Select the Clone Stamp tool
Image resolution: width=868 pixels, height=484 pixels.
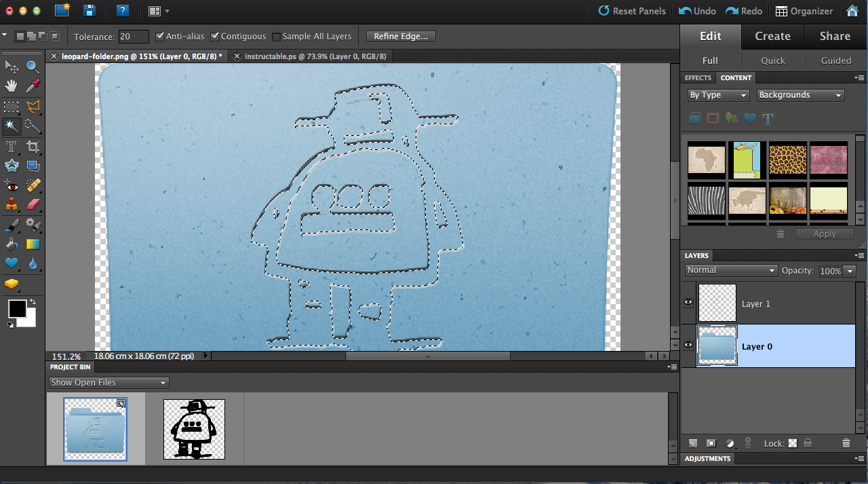click(x=12, y=204)
